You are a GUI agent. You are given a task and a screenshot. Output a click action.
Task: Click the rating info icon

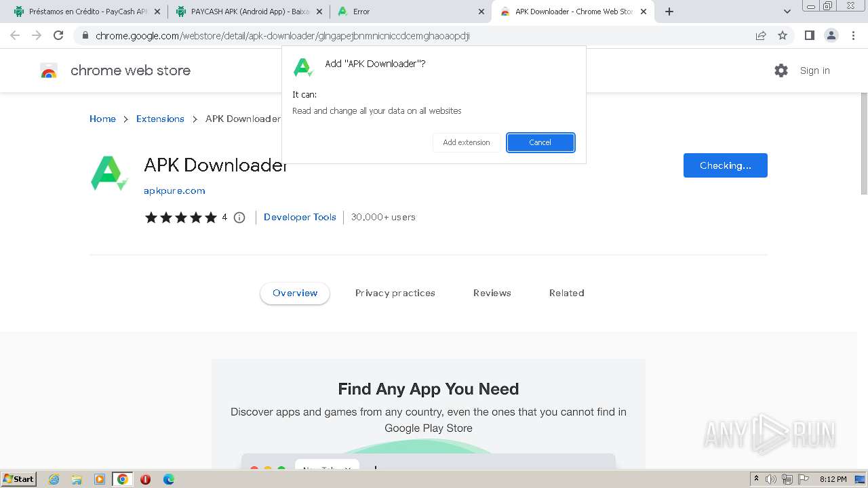(239, 218)
